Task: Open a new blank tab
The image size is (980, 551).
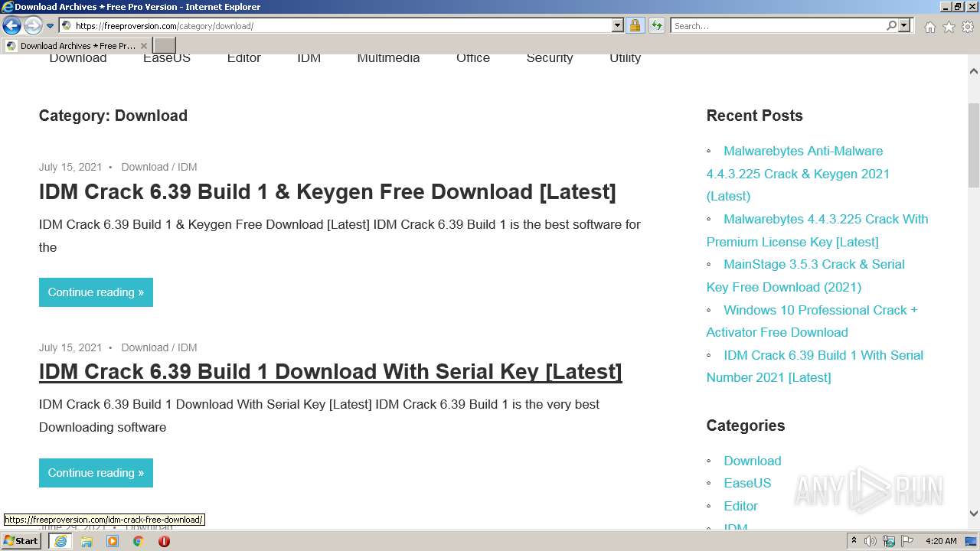Action: tap(165, 46)
